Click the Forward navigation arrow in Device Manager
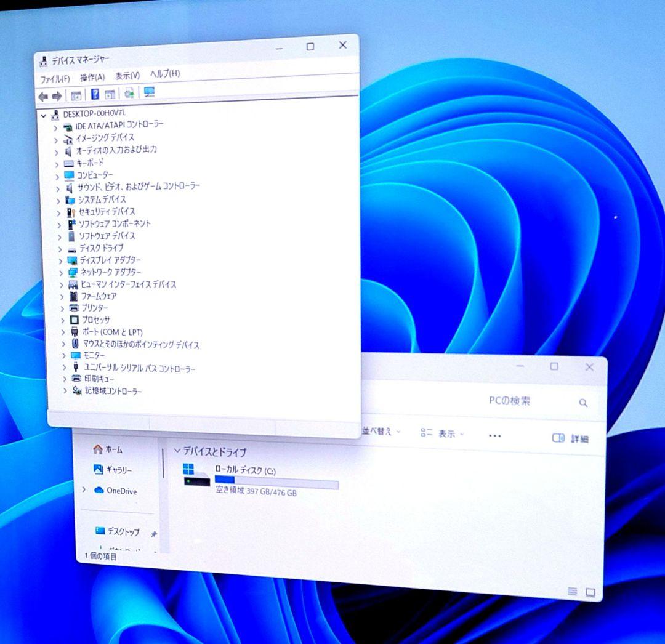The height and width of the screenshot is (644, 665). [x=57, y=95]
